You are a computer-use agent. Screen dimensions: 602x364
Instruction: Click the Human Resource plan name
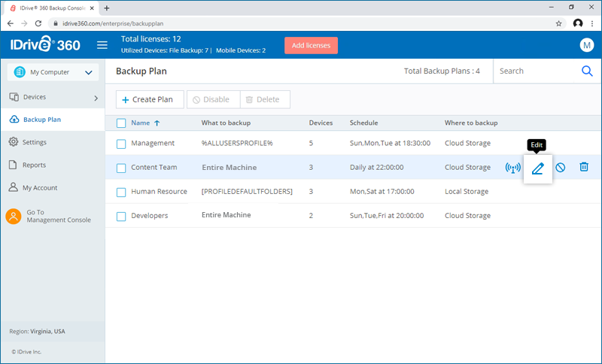(159, 191)
